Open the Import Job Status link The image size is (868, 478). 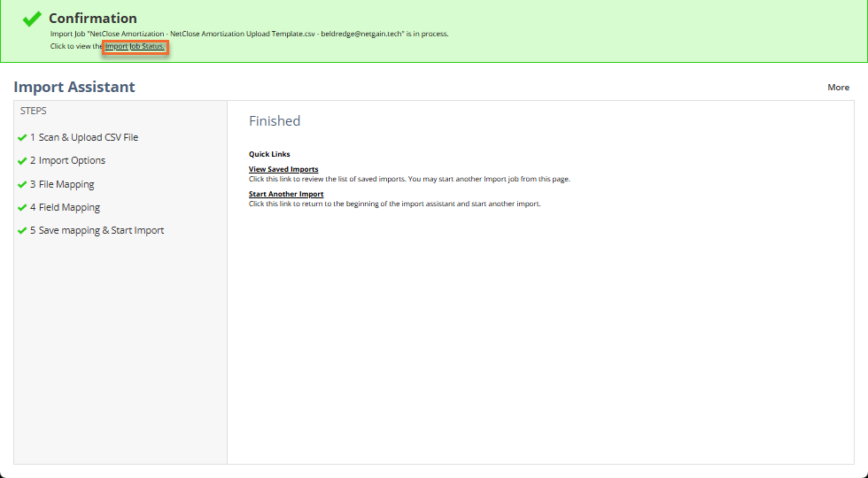tap(135, 46)
